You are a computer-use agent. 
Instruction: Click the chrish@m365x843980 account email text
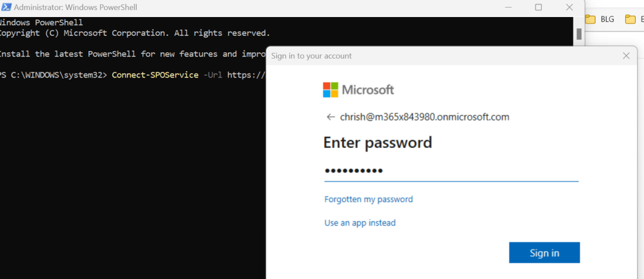click(x=424, y=117)
